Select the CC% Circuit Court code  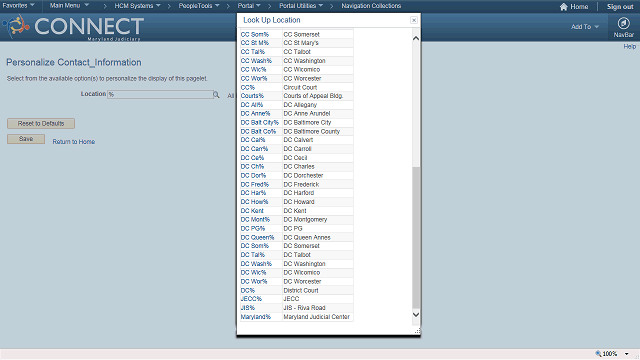pyautogui.click(x=247, y=87)
